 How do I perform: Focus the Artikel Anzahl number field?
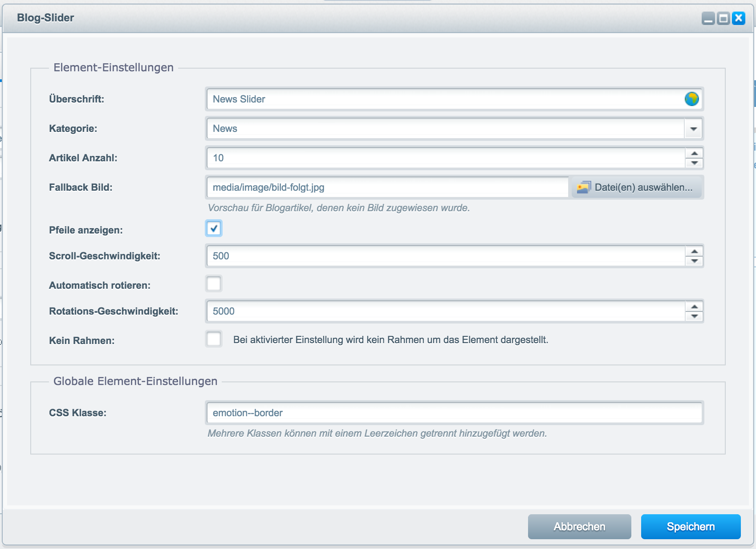[x=446, y=158]
